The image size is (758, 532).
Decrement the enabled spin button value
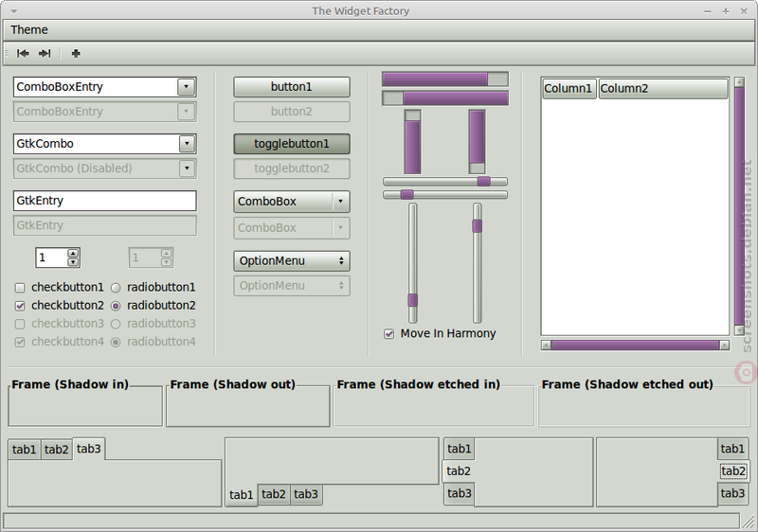pos(73,262)
